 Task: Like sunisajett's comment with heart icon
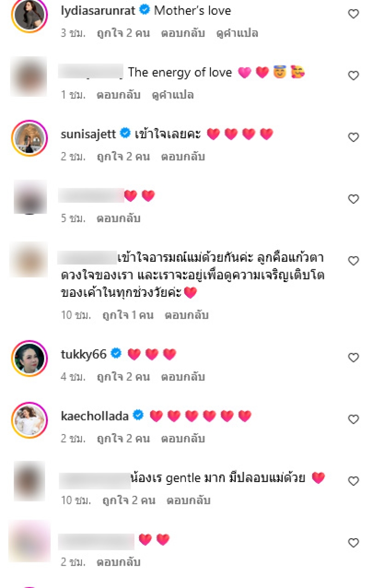point(353,137)
